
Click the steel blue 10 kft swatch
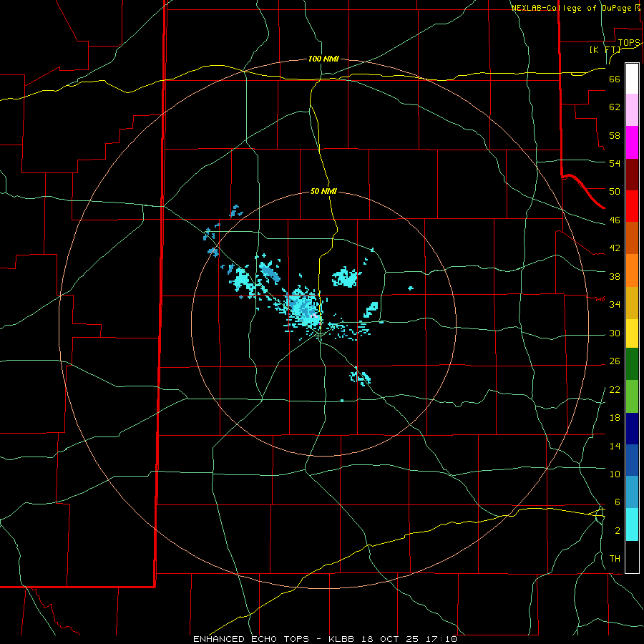632,492
